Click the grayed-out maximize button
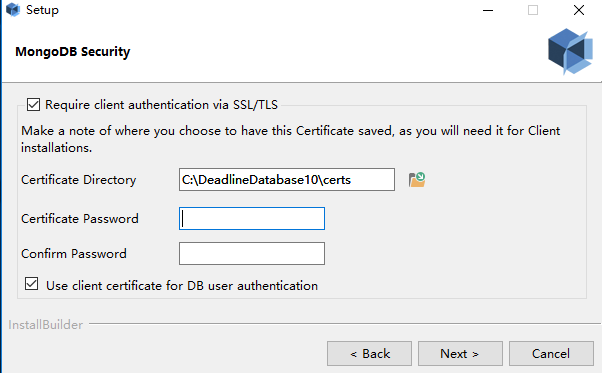Viewport: 602px width, 373px height. 533,10
